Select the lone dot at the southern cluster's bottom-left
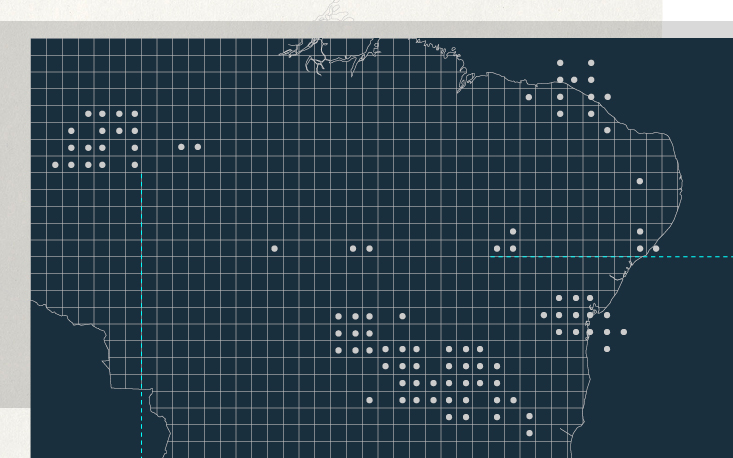The width and height of the screenshot is (733, 458). [369, 400]
